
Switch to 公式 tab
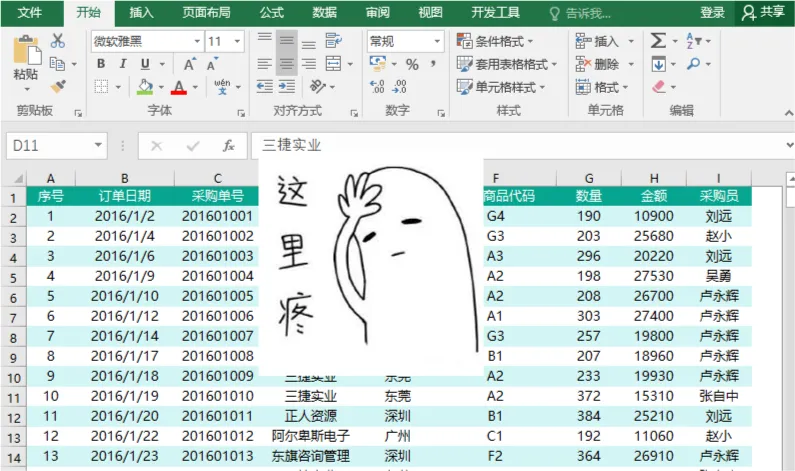pos(272,13)
